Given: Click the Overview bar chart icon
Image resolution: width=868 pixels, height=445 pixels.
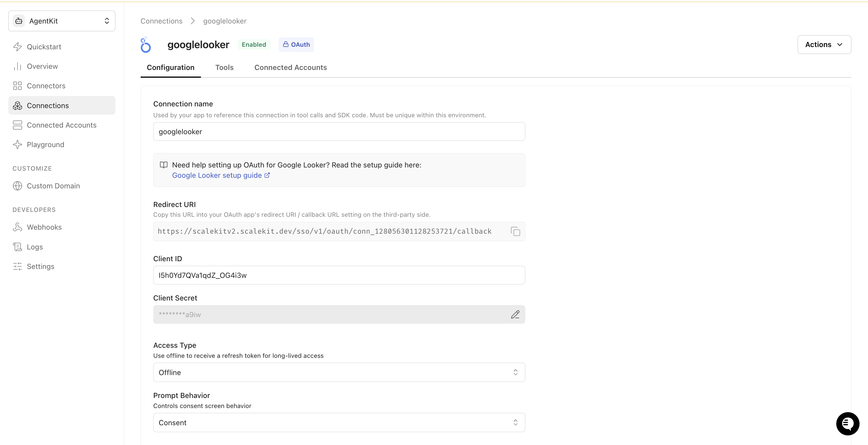Looking at the screenshot, I should [x=18, y=66].
